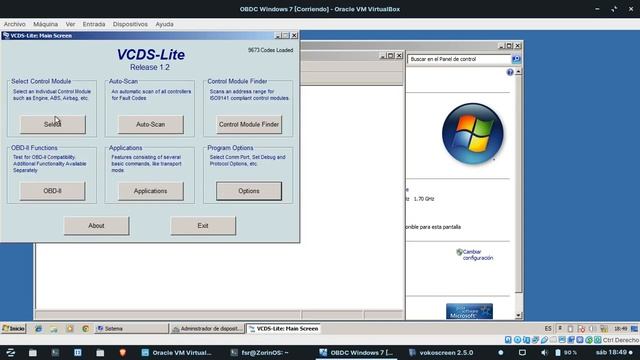The width and height of the screenshot is (640, 360).
Task: Click the VirtualBox optical disc status icon
Action: pos(517,340)
